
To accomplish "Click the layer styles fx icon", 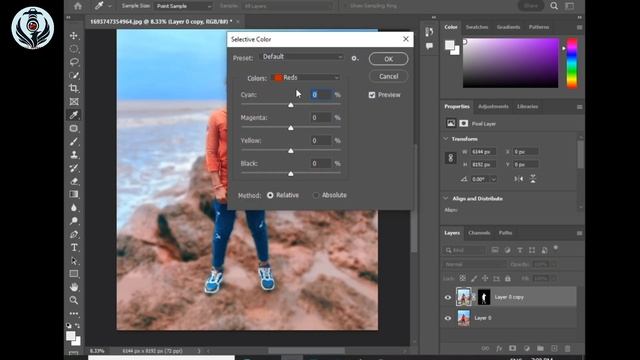I will click(499, 348).
